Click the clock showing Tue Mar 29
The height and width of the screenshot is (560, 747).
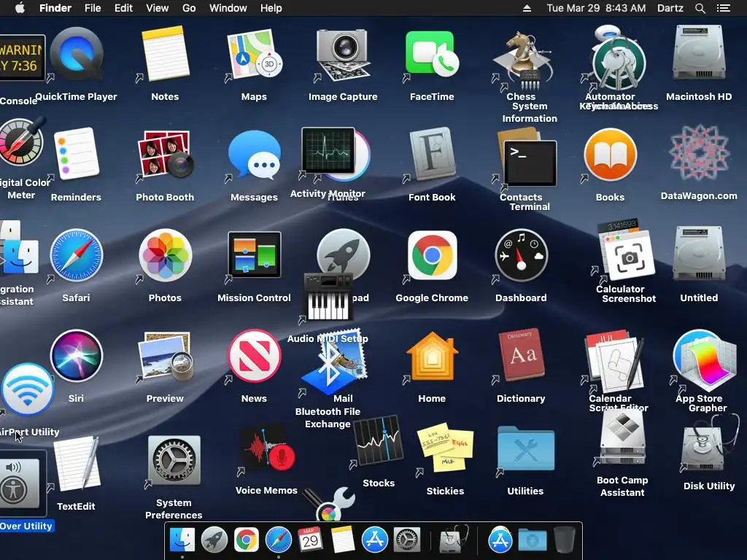(596, 8)
